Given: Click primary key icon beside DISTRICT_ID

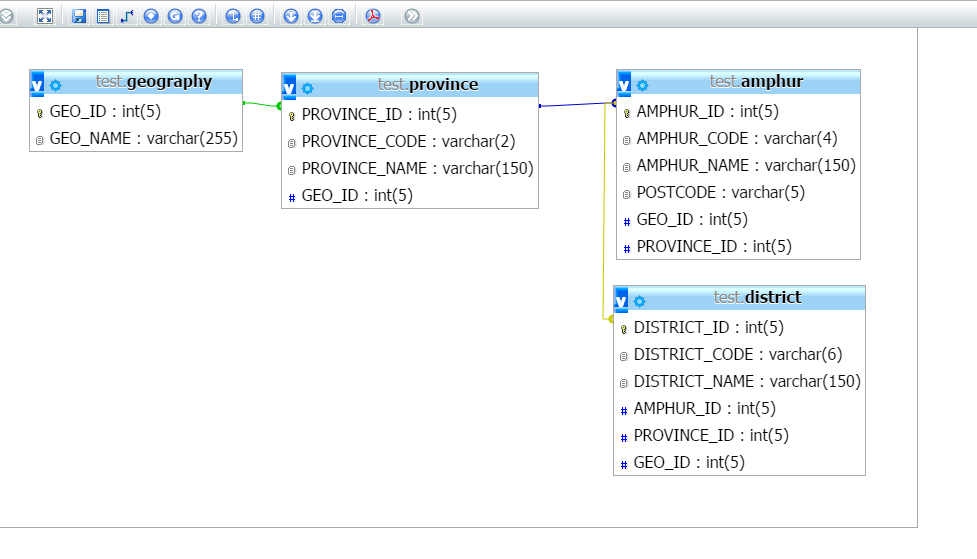Looking at the screenshot, I should [x=624, y=329].
